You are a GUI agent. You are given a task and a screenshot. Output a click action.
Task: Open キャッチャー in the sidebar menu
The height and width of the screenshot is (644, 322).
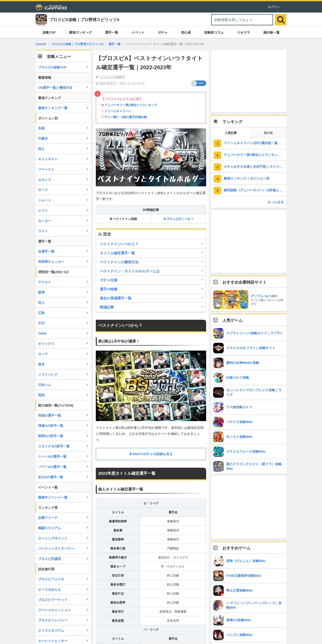[63, 159]
